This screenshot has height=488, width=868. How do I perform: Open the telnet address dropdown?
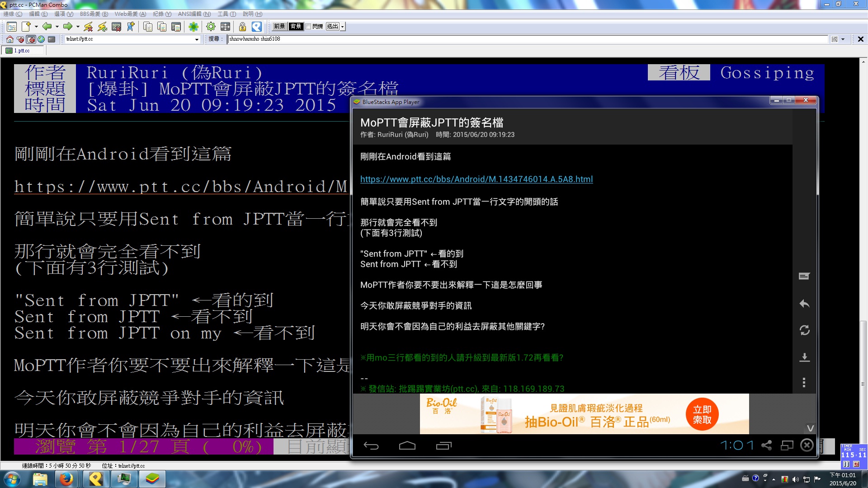click(197, 39)
